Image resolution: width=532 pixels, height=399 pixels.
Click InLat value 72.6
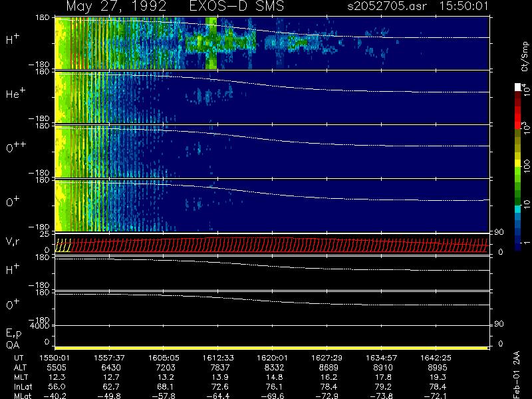(x=220, y=387)
